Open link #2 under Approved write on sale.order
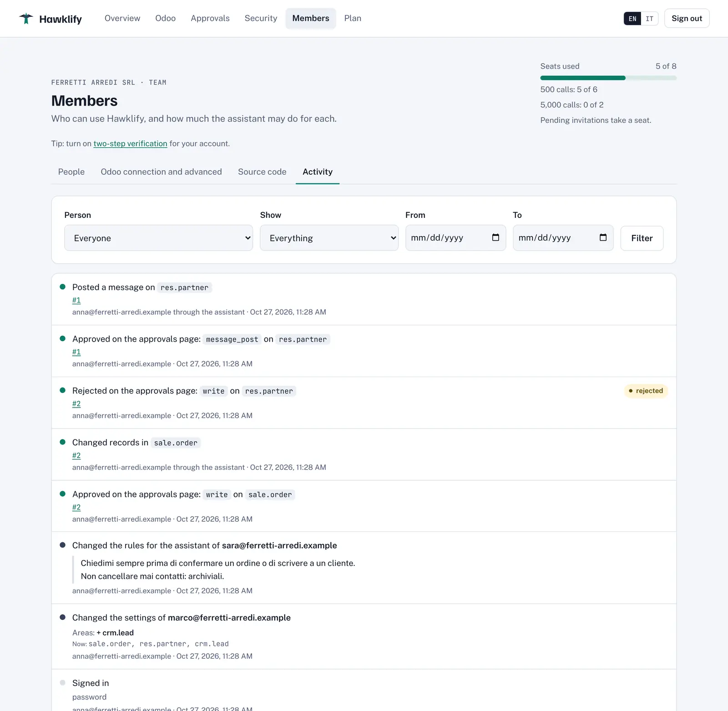 (76, 508)
